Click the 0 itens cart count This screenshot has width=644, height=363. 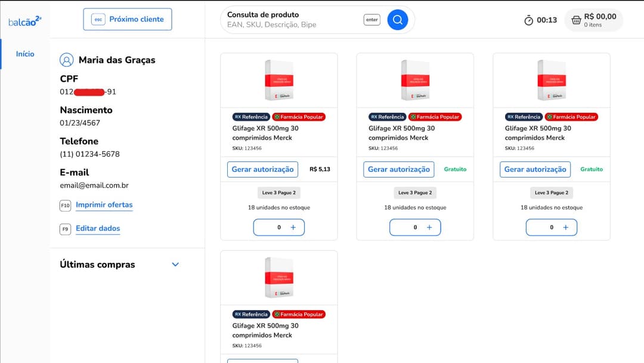tap(593, 24)
